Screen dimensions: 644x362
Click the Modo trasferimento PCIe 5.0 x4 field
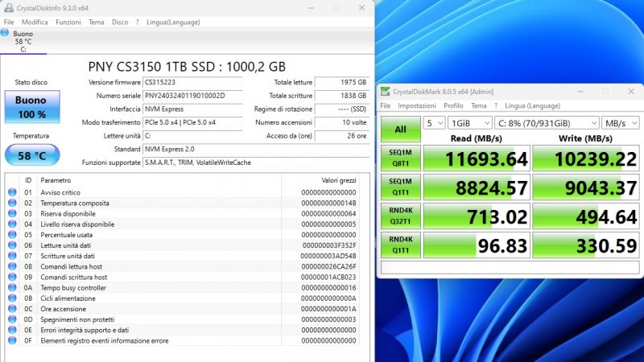pyautogui.click(x=192, y=122)
